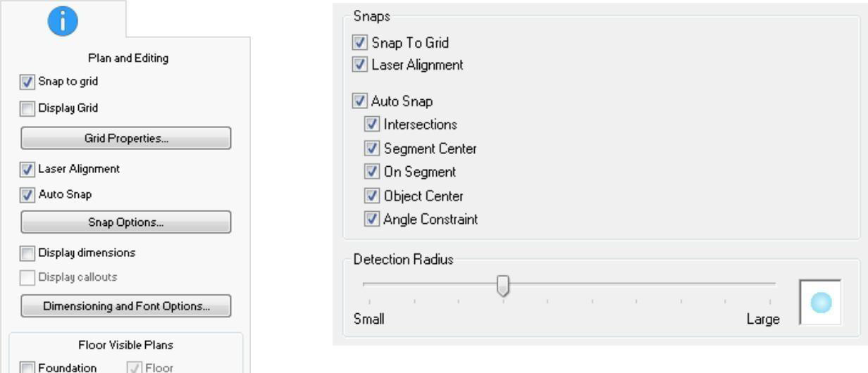Open Snap Options dialog
This screenshot has width=868, height=373.
click(x=126, y=222)
